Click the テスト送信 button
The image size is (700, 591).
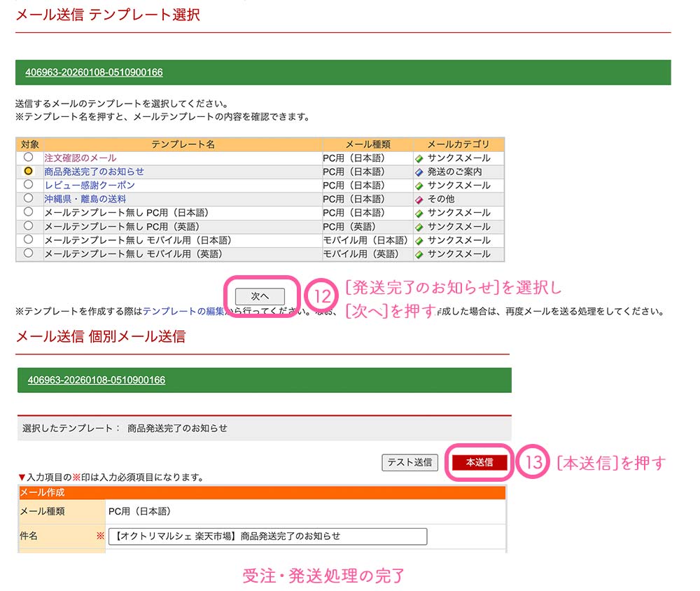click(409, 462)
